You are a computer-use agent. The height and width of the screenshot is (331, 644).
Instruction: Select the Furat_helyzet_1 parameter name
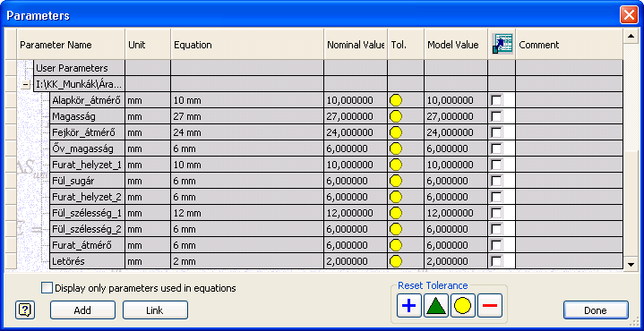point(87,165)
